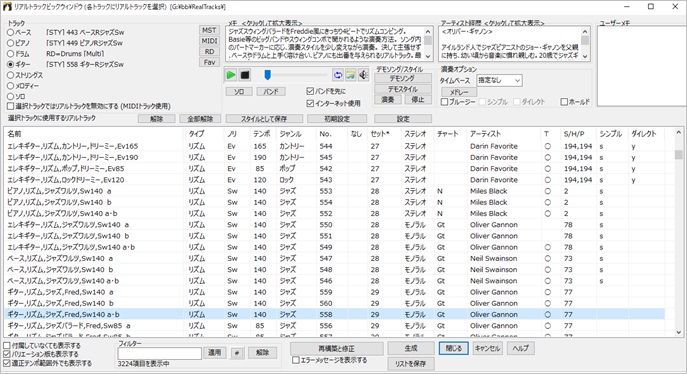Select the ベース track radio button
This screenshot has width=687, height=374.
pyautogui.click(x=11, y=32)
